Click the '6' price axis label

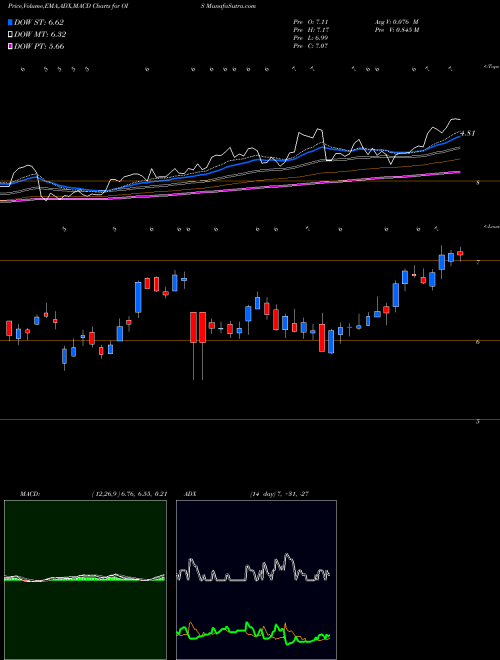478,342
